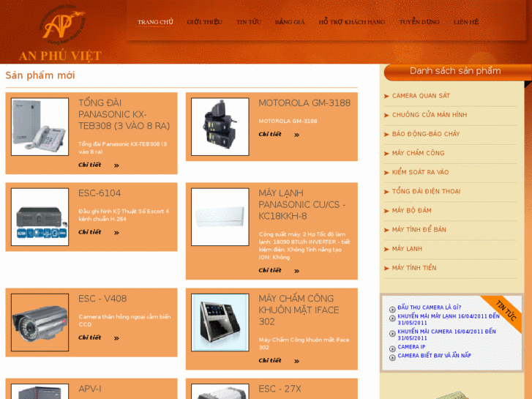Open the Motorola GM-3188 radio thumbnail
This screenshot has height=399, width=532.
click(220, 127)
